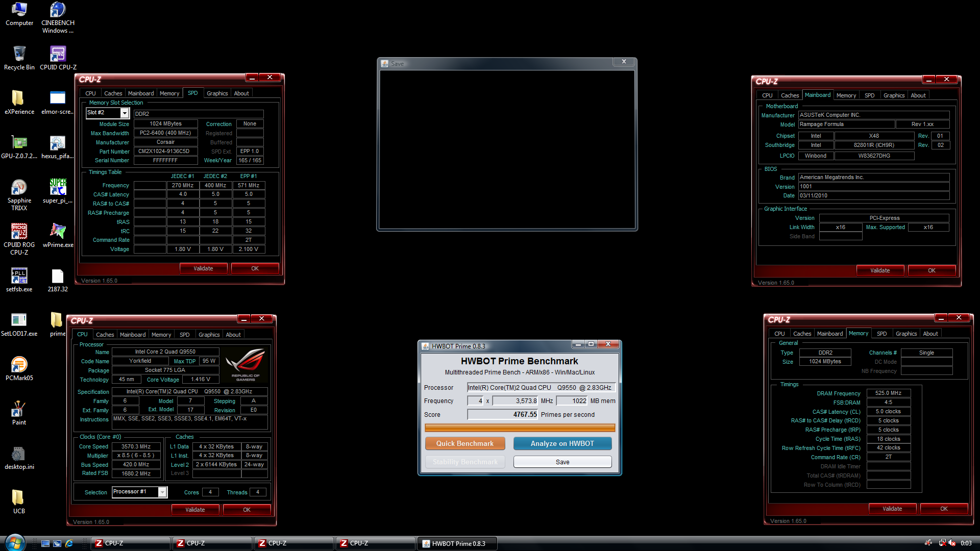The height and width of the screenshot is (551, 980).
Task: Click Rampage Formula model field
Action: pos(846,124)
